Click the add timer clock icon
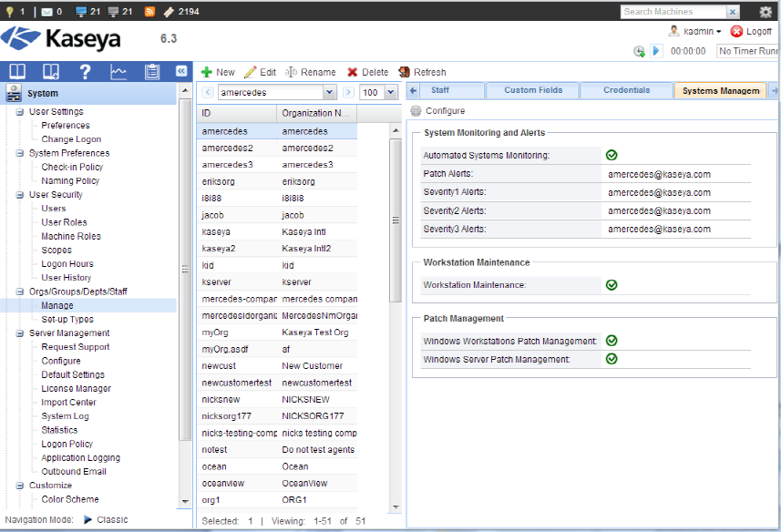This screenshot has width=781, height=532. pos(639,51)
